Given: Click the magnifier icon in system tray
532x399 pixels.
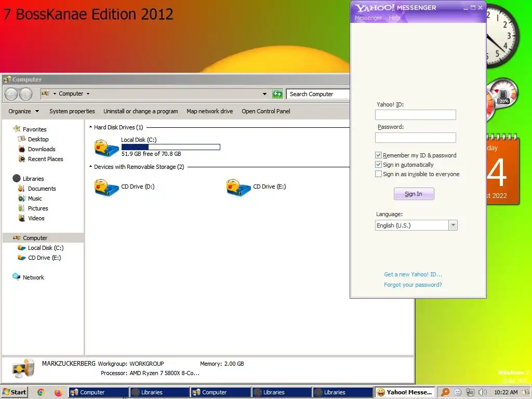Looking at the screenshot, I should point(445,392).
